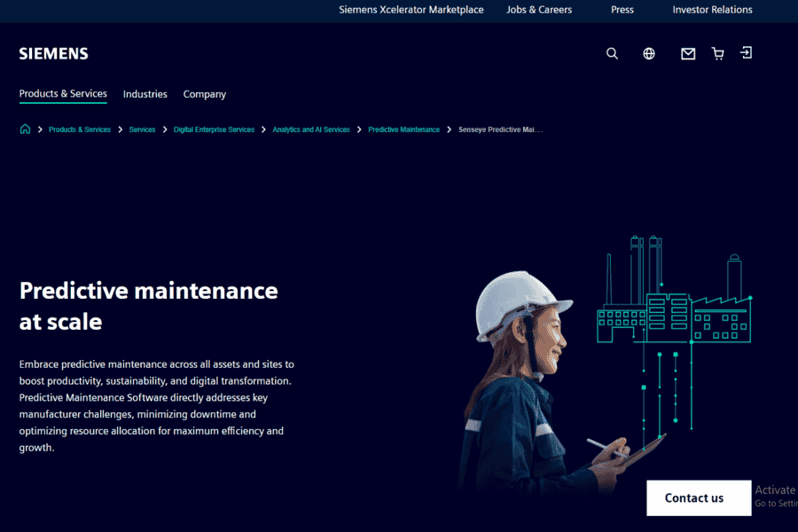
Task: Open the Company menu
Action: pos(205,94)
